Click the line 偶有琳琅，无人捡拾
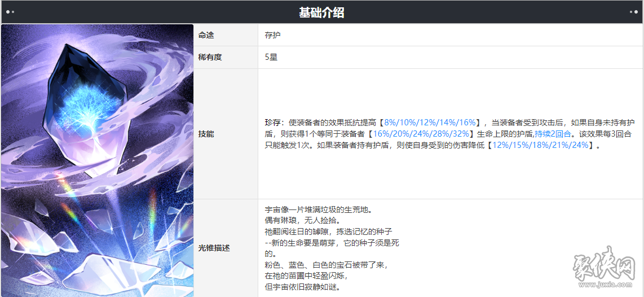 pos(303,221)
